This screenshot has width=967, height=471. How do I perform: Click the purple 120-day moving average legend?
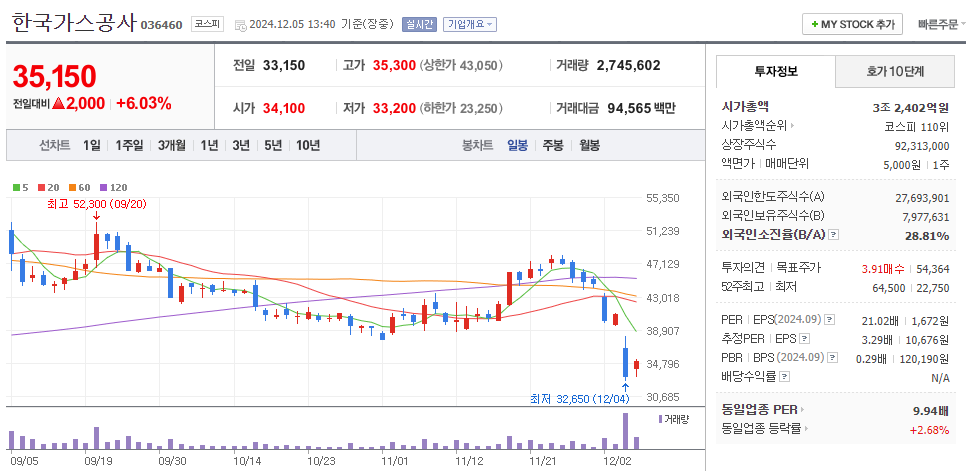click(x=113, y=187)
